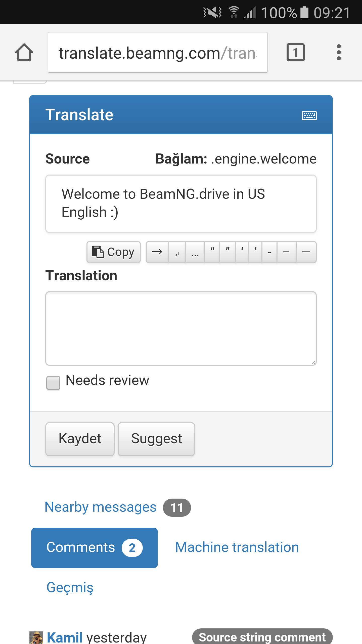362x644 pixels.
Task: Open the tab switcher showing 1 tab
Action: point(296,52)
